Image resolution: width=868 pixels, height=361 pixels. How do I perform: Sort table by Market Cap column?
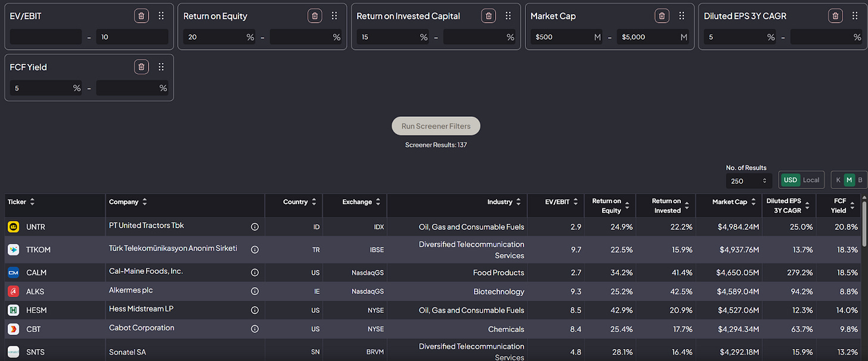point(753,202)
